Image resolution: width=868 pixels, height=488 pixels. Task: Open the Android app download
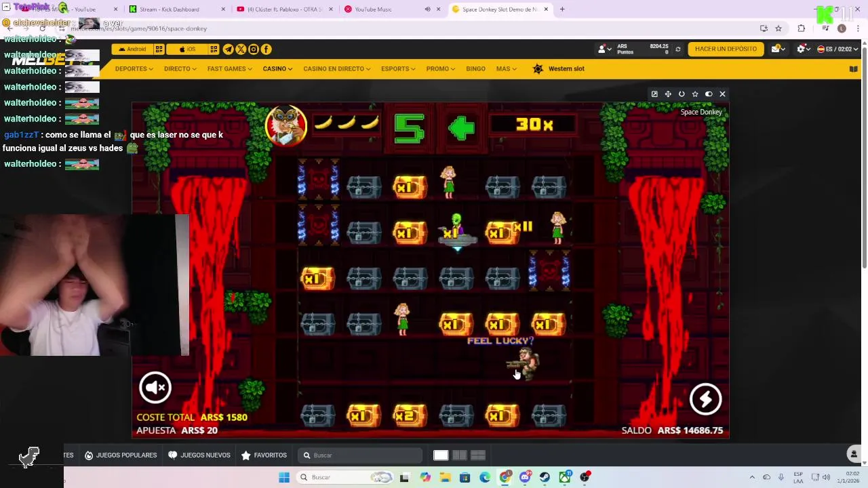coord(132,49)
